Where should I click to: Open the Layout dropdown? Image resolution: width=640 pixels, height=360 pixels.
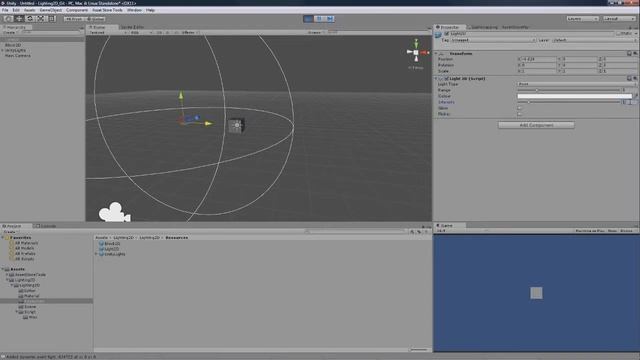click(619, 19)
